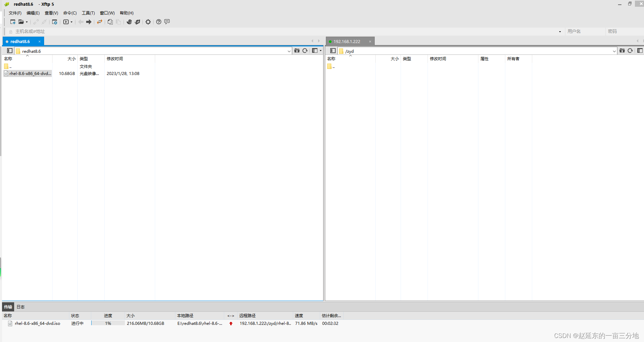Open parent folder in remote pane
This screenshot has height=342, width=644.
pyautogui.click(x=331, y=67)
